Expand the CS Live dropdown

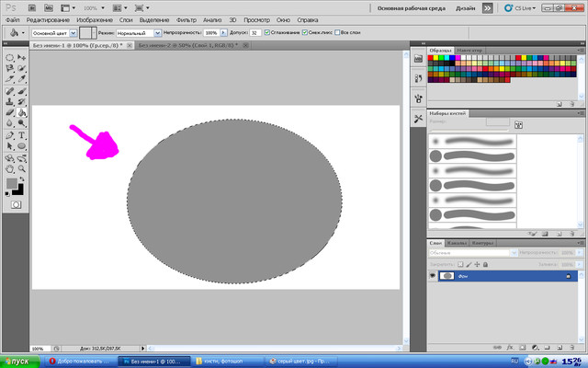[524, 7]
